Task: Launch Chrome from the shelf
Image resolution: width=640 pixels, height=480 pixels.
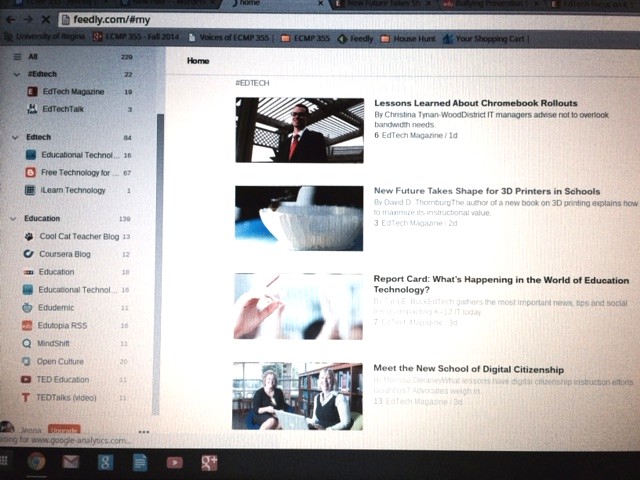Action: point(36,462)
